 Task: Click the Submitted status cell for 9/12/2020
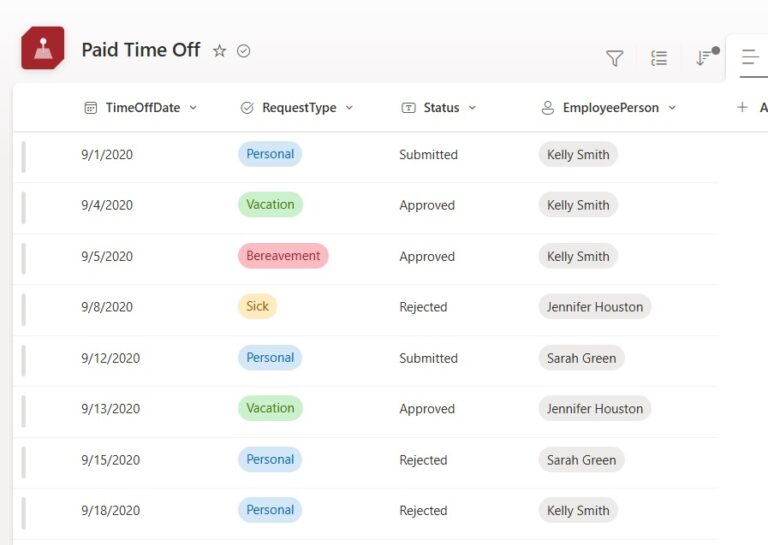tap(428, 358)
